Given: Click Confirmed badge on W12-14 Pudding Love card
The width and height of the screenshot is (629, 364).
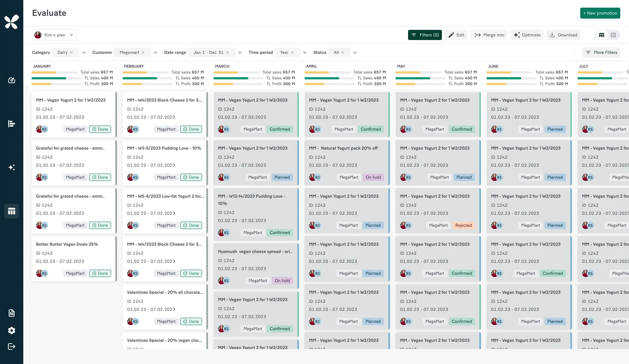Looking at the screenshot, I should [280, 233].
